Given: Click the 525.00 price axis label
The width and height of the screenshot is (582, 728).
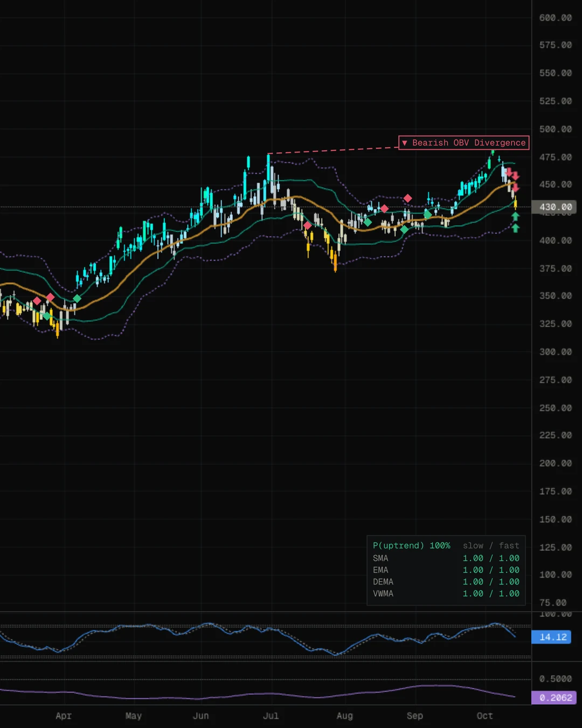Looking at the screenshot, I should tap(556, 101).
